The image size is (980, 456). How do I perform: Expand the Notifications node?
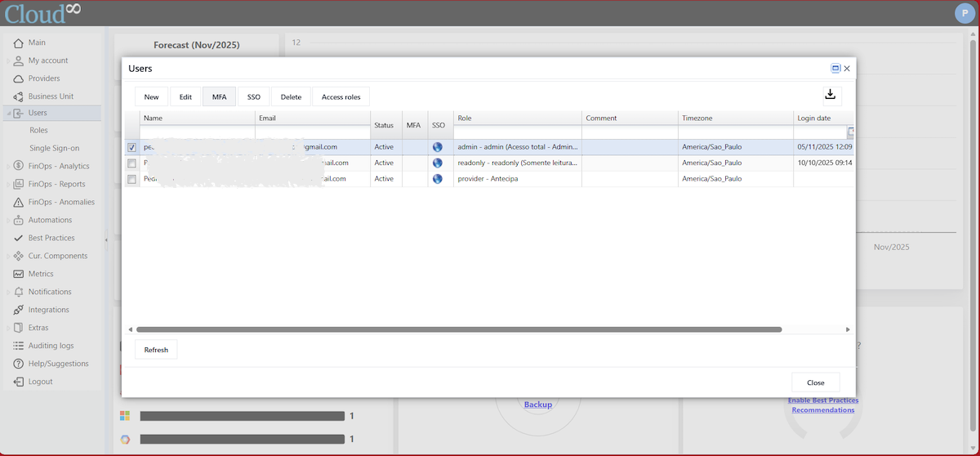click(x=8, y=292)
